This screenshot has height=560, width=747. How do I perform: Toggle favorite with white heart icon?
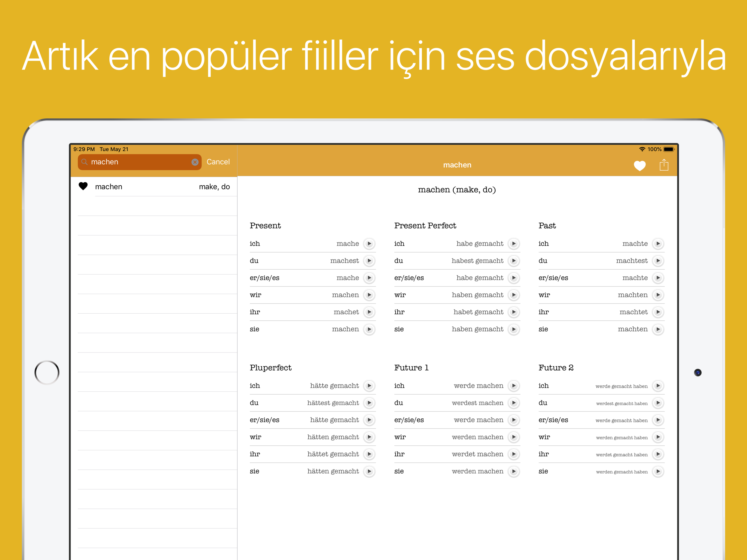coord(639,165)
